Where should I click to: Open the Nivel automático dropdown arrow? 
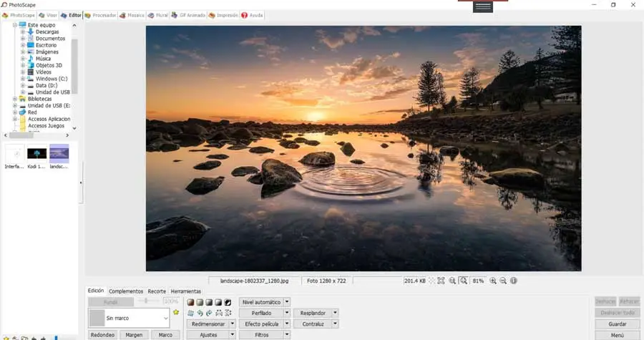coord(287,302)
